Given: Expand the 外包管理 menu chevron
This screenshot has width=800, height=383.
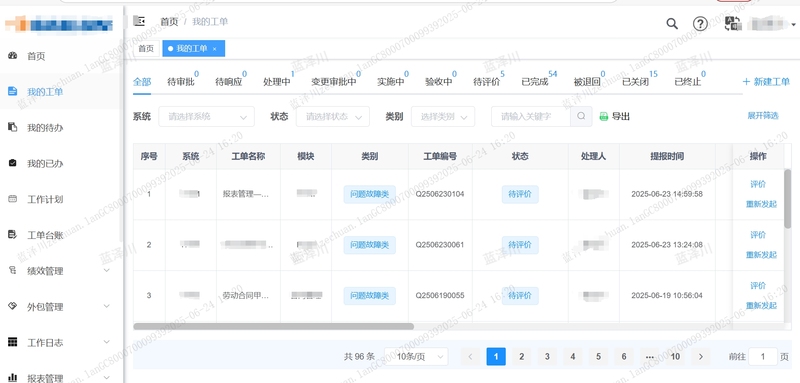Looking at the screenshot, I should coord(107,306).
